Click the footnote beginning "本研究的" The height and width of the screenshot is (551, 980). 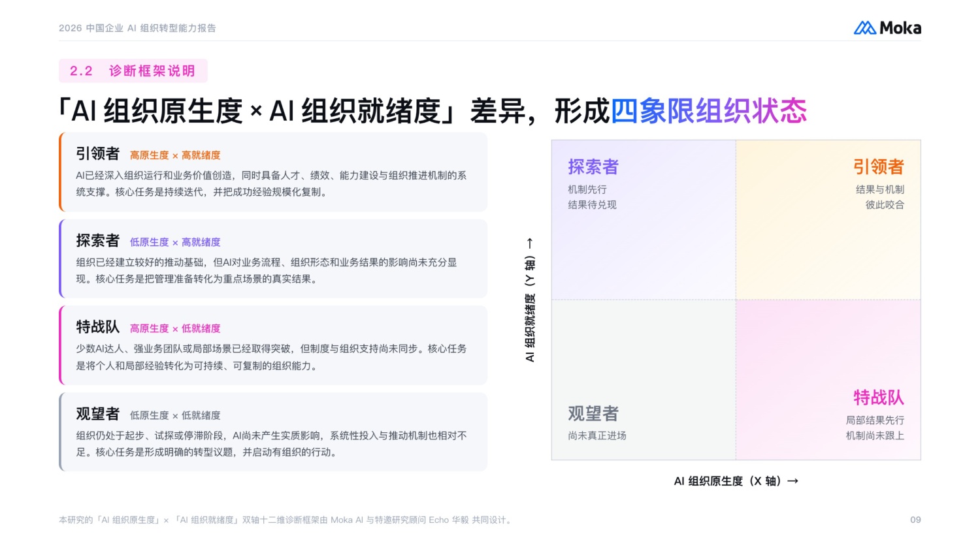pos(286,520)
